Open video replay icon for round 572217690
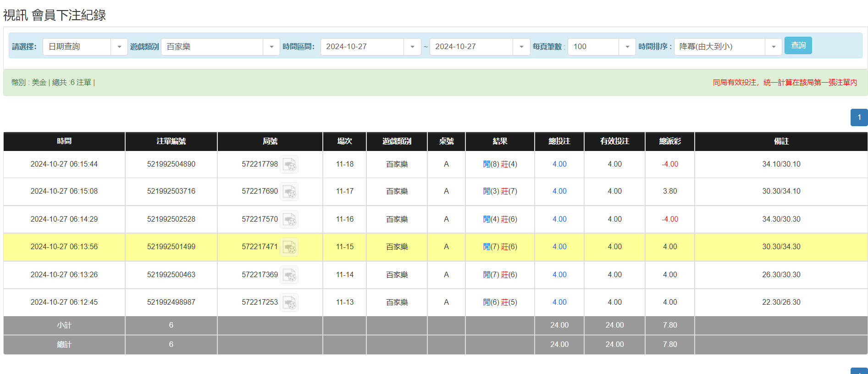Screen dimensions: 868x374 pos(289,191)
